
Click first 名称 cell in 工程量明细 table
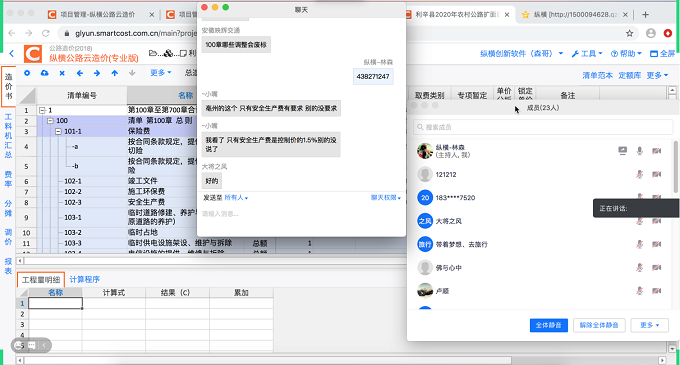(x=56, y=303)
